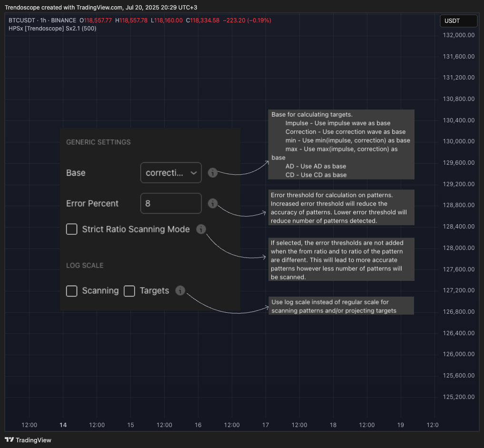
Task: Click the info icon next to Targets
Action: tap(180, 290)
